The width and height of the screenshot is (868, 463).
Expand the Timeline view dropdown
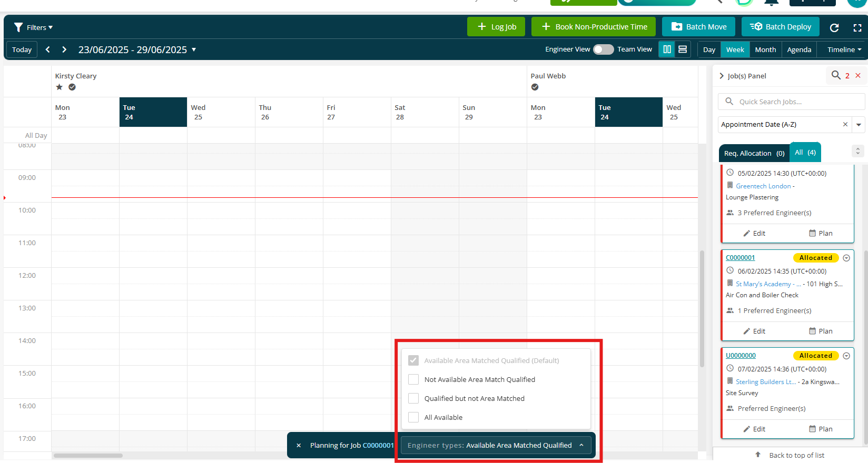(x=844, y=49)
